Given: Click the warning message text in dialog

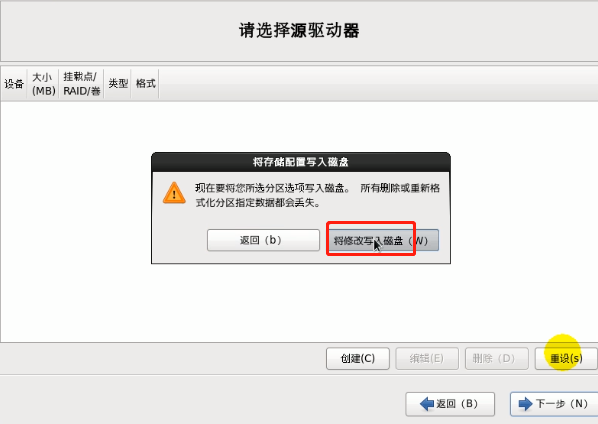Looking at the screenshot, I should (317, 195).
